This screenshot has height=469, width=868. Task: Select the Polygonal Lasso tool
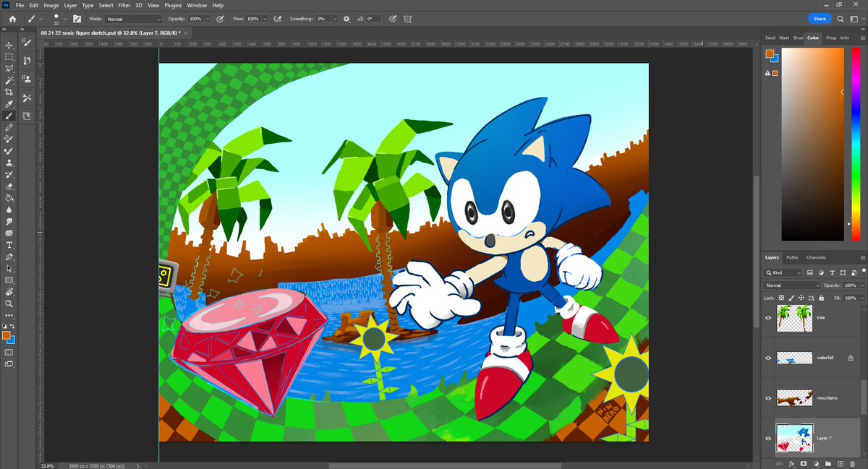[9, 69]
